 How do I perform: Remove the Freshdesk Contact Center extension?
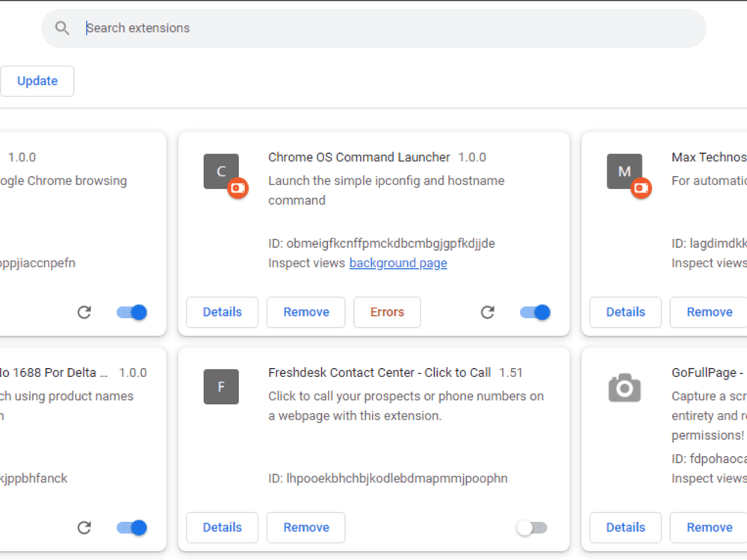tap(306, 527)
